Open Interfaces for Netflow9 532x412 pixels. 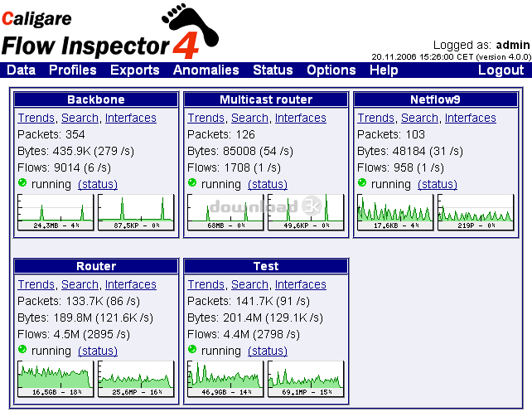click(x=471, y=118)
